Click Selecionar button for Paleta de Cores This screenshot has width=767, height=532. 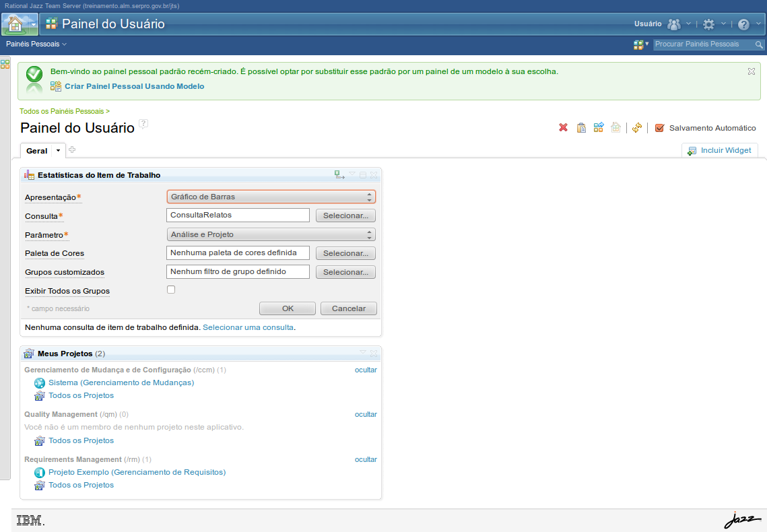[x=345, y=253]
